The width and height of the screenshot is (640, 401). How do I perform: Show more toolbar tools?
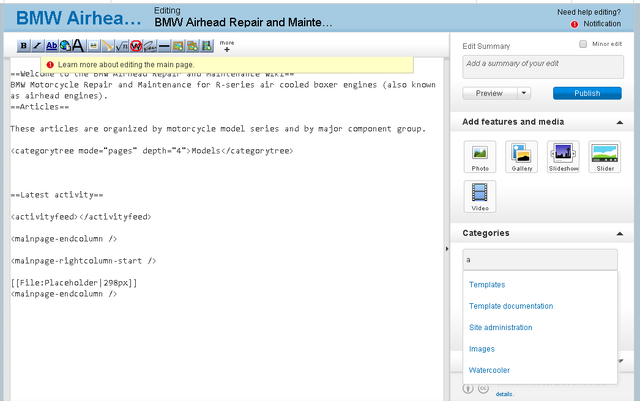[x=227, y=46]
